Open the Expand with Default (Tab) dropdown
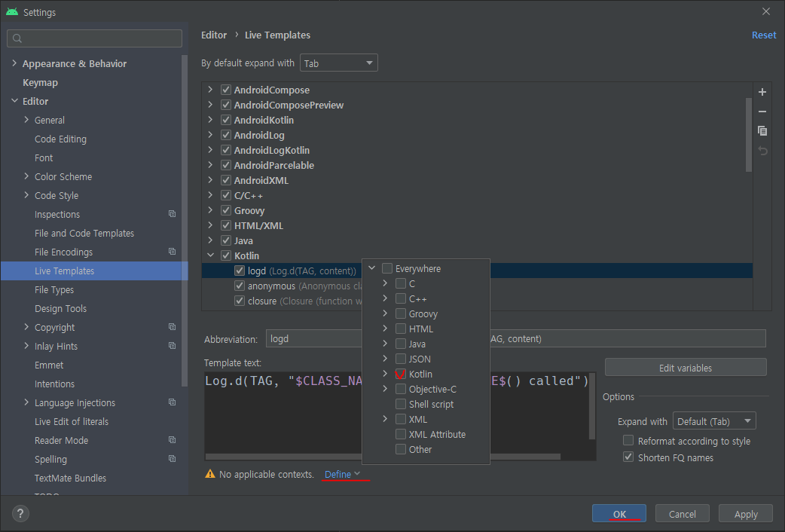Screen dimensions: 785x532 tap(714, 421)
